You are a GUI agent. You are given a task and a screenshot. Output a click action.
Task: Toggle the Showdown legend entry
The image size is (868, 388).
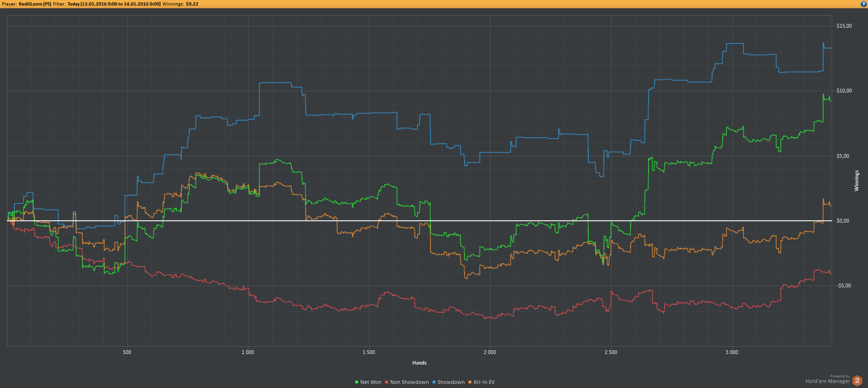click(448, 382)
